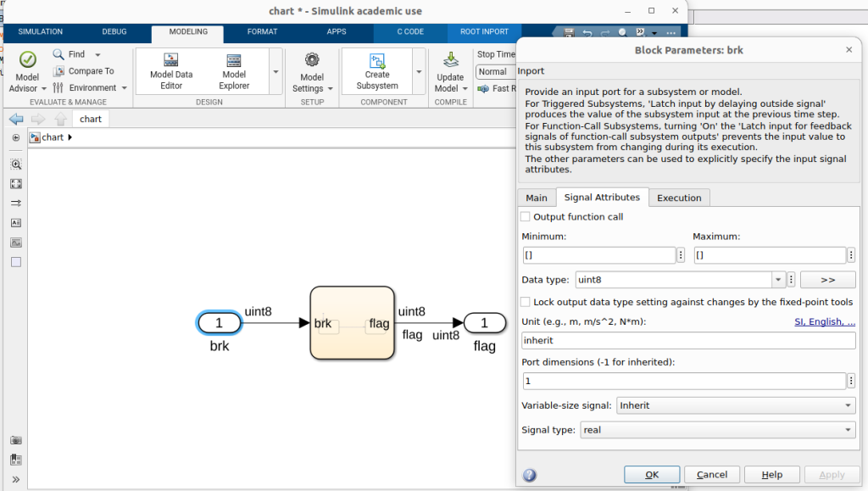Navigate forward in model history
This screenshot has height=491, width=868.
click(38, 119)
